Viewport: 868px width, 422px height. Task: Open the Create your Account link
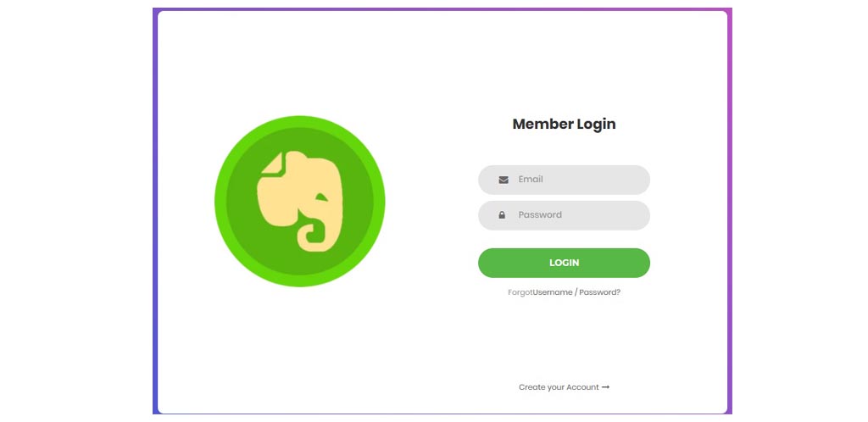[559, 387]
